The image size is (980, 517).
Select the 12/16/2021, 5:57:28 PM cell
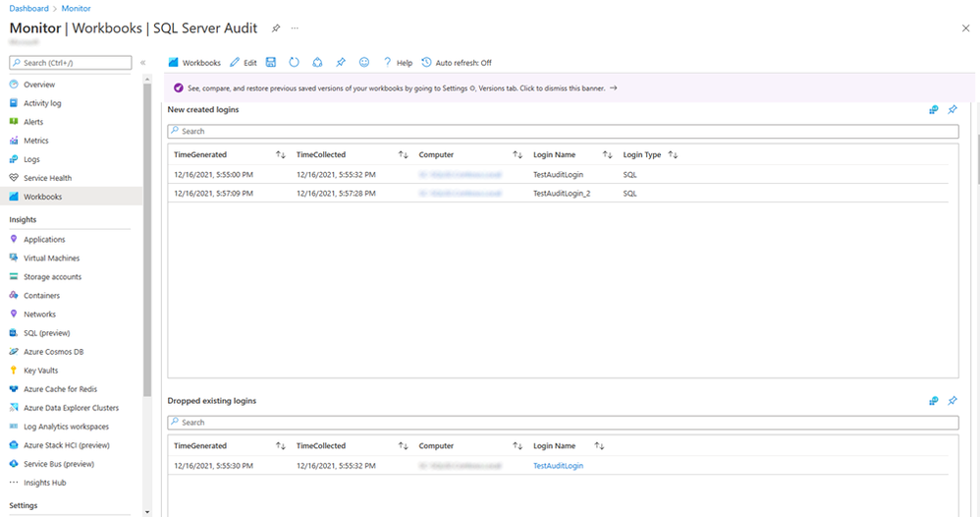(336, 194)
